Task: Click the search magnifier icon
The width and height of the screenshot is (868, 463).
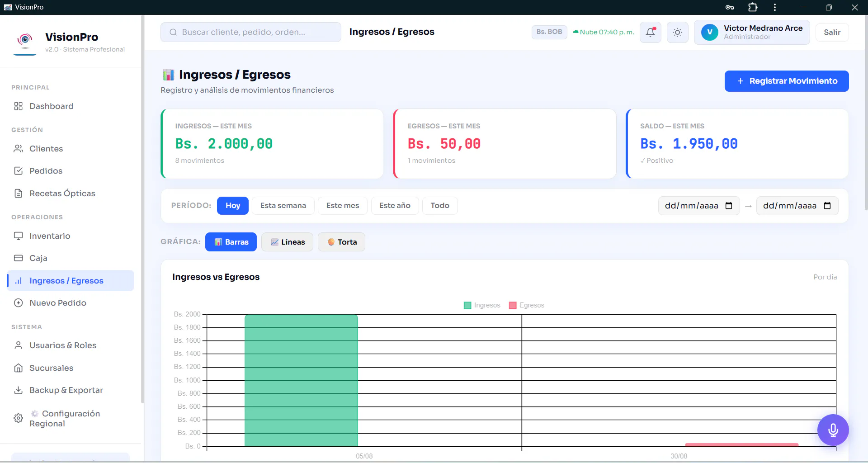Action: pos(173,32)
